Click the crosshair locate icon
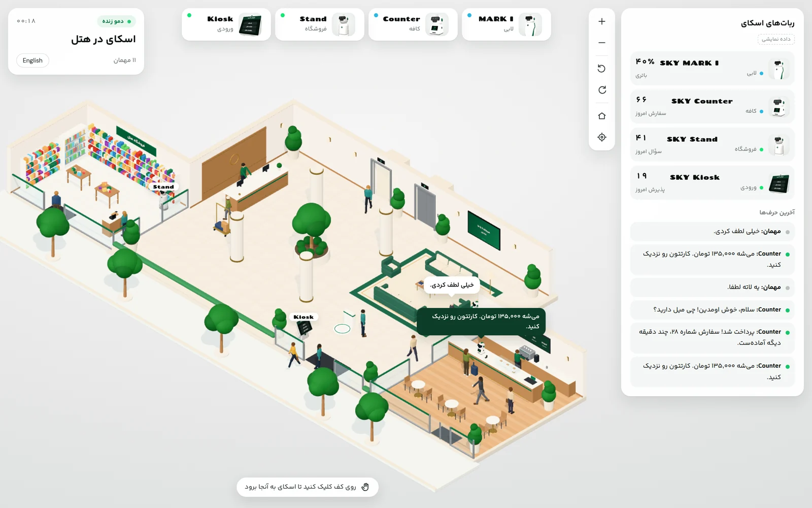 click(x=602, y=137)
